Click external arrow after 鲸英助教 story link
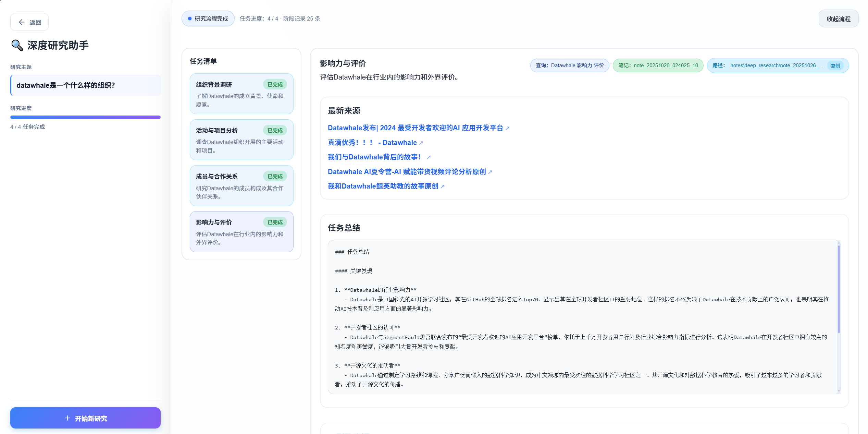The image size is (868, 434). (443, 186)
